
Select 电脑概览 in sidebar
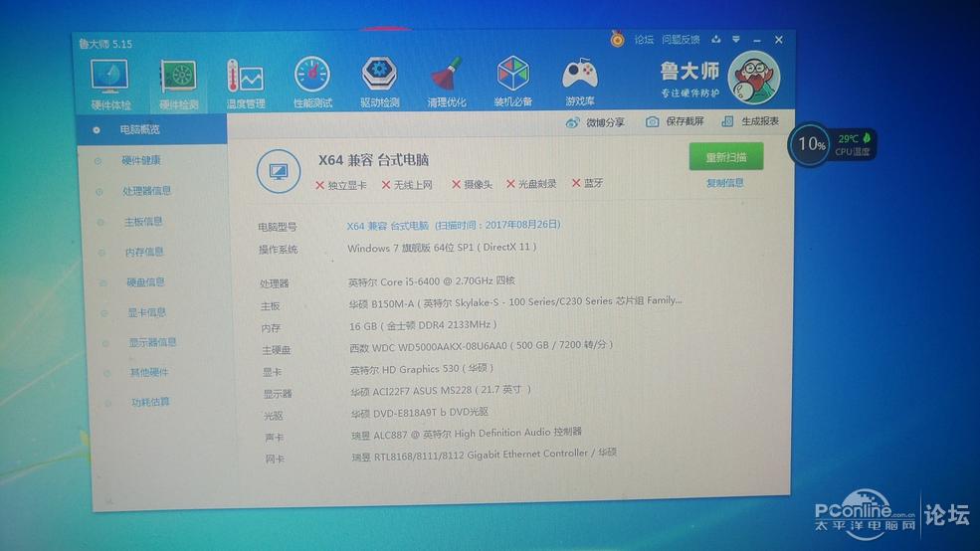click(x=152, y=130)
